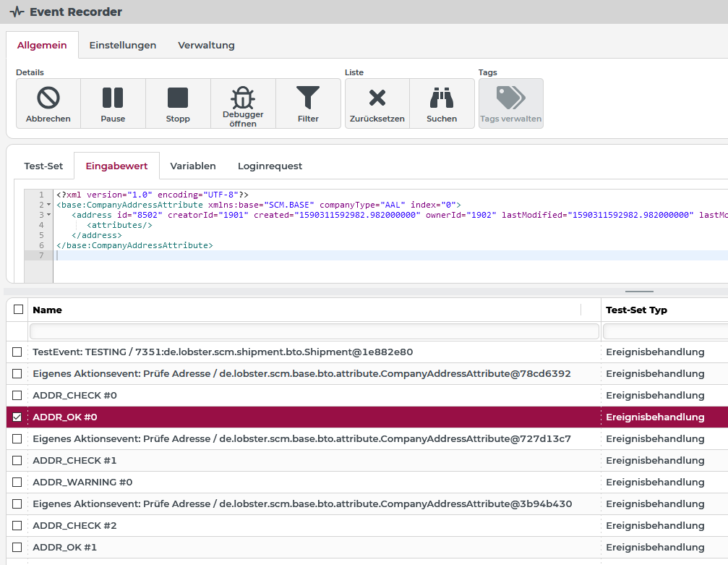Check the ADDR_OK #1 checkbox
Viewport: 728px width, 565px height.
[x=17, y=547]
